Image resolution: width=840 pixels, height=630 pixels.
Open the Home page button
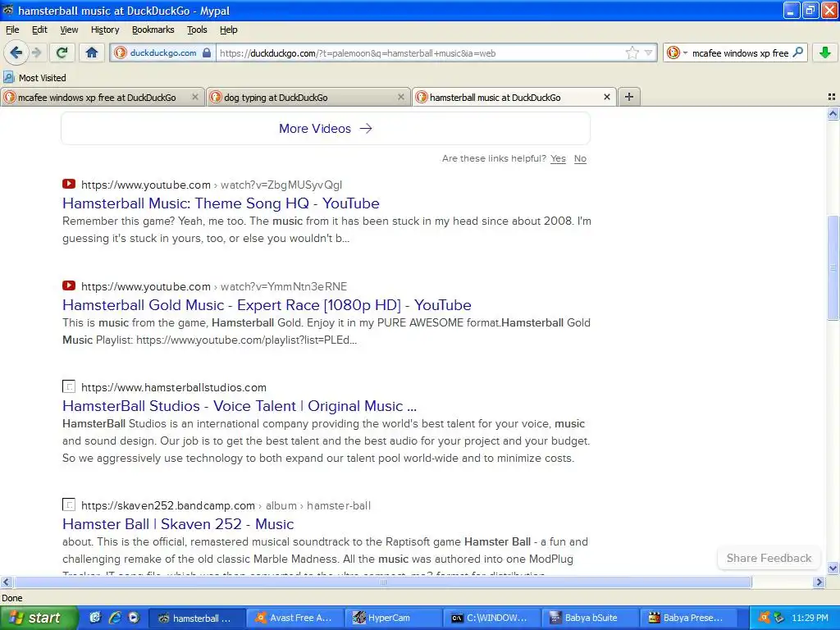[x=92, y=52]
